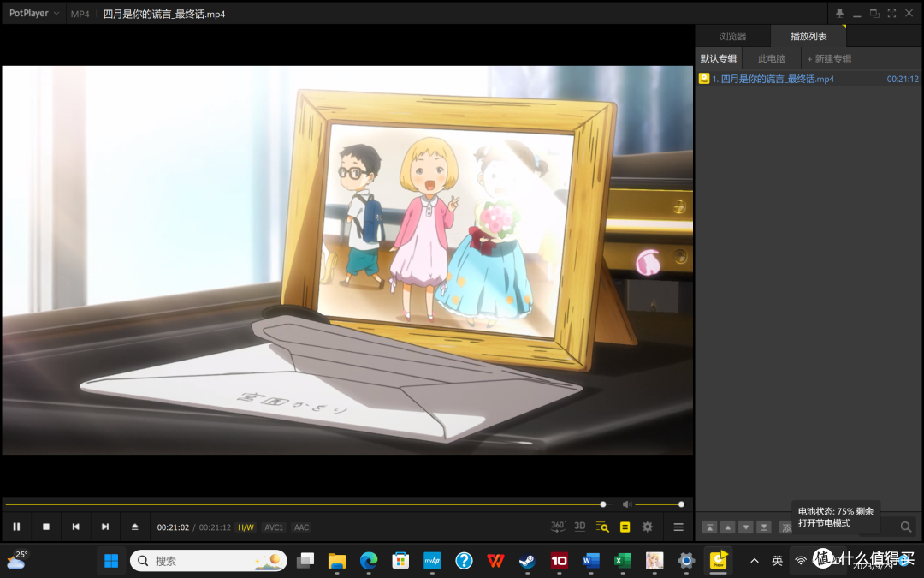924x578 pixels.
Task: Click the seek bar position handle
Action: (603, 504)
